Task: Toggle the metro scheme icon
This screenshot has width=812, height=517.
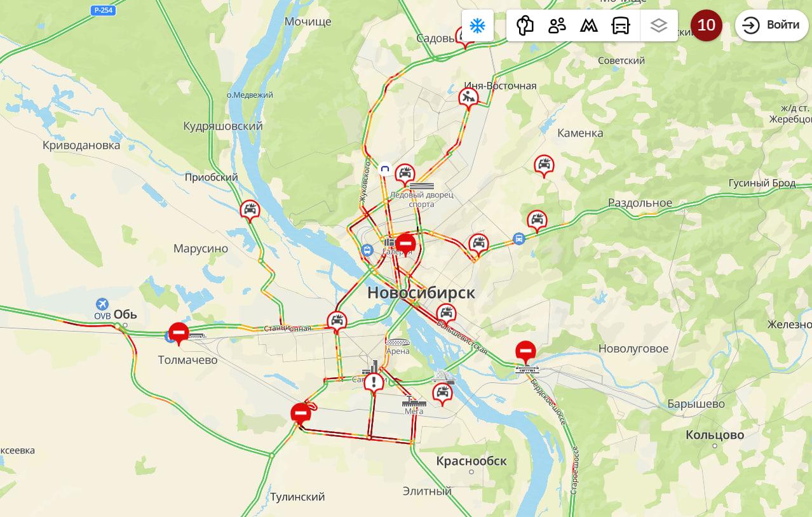Action: click(589, 26)
